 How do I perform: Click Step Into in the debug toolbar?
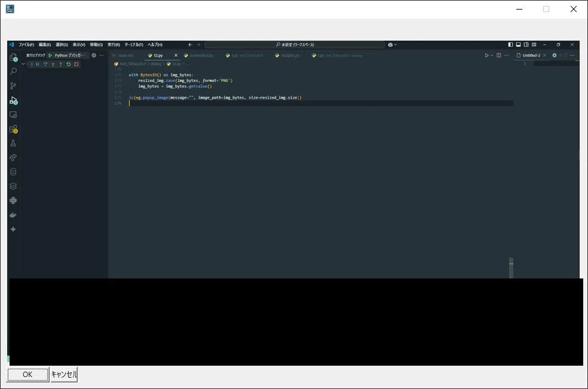[53, 64]
